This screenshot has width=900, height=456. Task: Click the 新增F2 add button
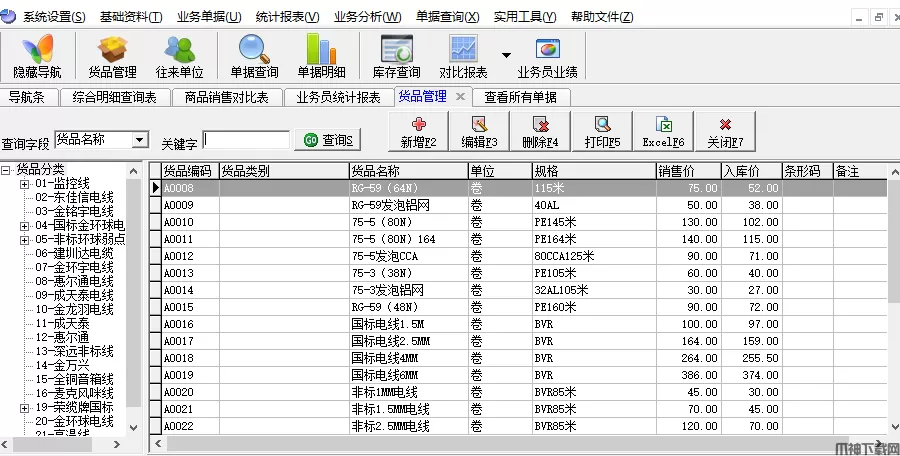click(418, 132)
